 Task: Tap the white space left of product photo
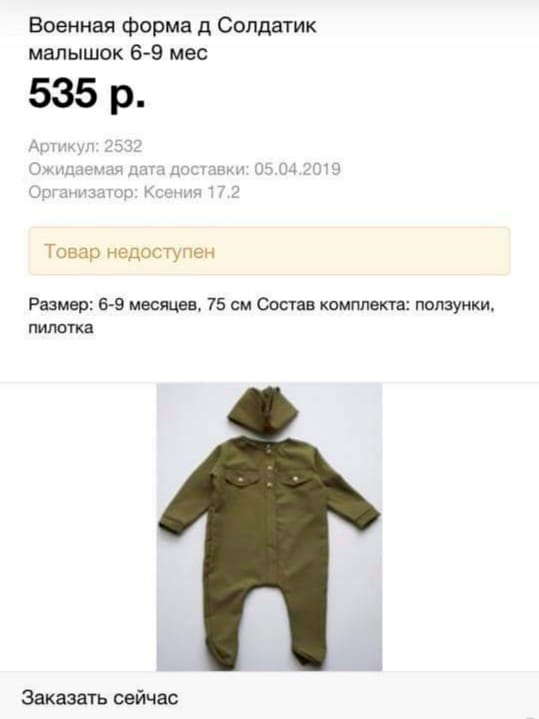pyautogui.click(x=78, y=527)
